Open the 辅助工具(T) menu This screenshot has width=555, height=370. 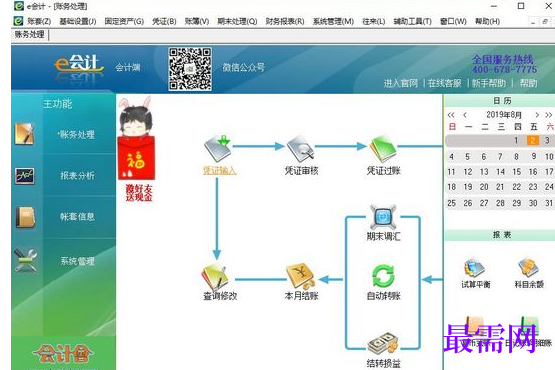click(412, 21)
